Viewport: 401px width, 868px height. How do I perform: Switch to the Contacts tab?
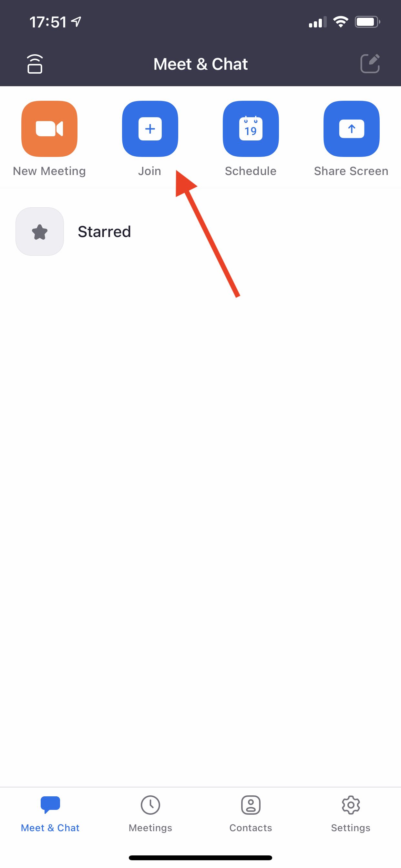(x=251, y=814)
